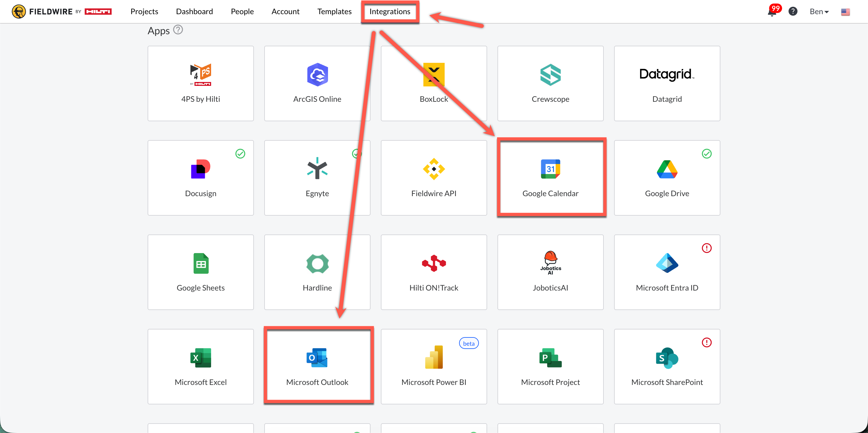Click Google Drive's green connected checkmark

(707, 154)
